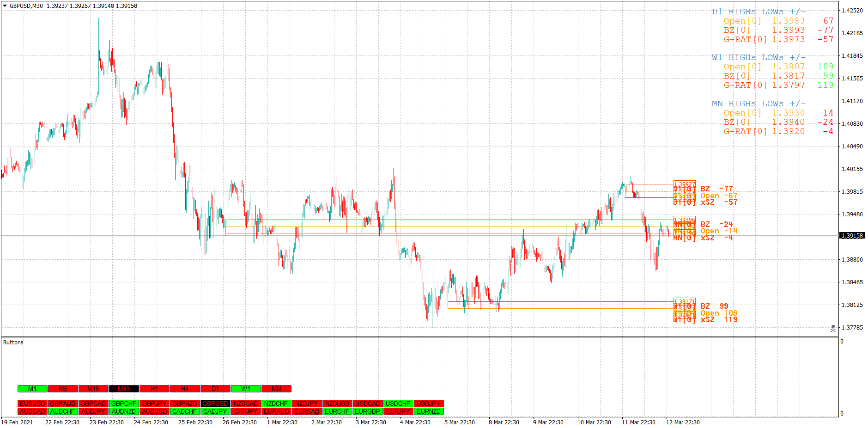Image resolution: width=868 pixels, height=428 pixels.
Task: Click the 1.42520 price scale label
Action: (852, 11)
